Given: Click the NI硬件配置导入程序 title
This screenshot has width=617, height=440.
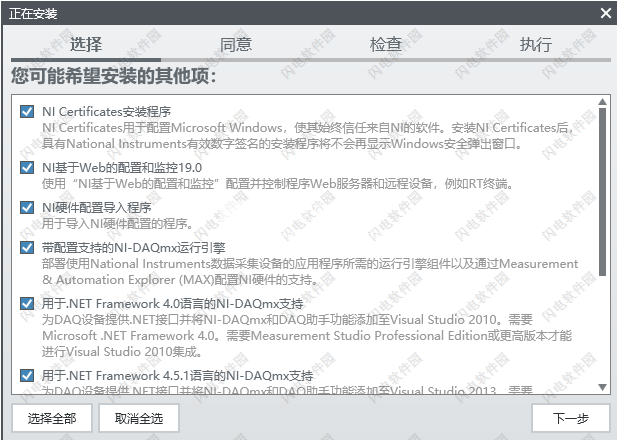Looking at the screenshot, I should (97, 207).
